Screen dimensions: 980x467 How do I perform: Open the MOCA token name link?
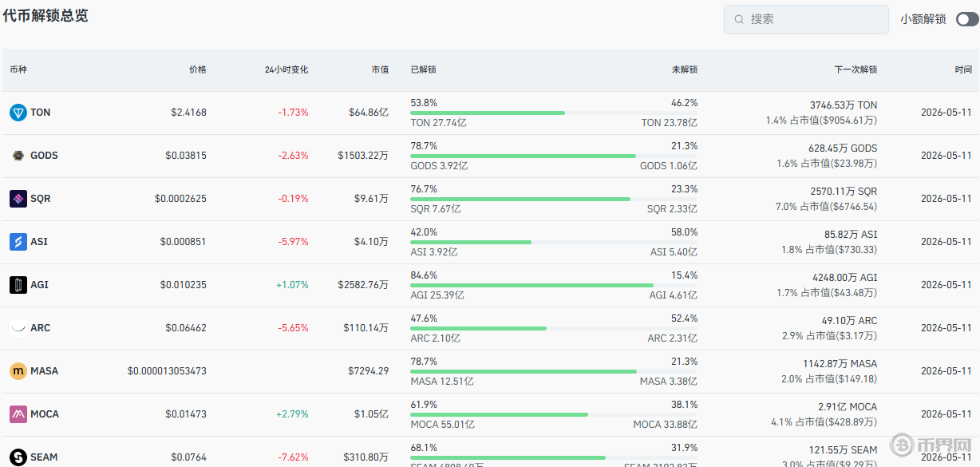[x=45, y=414]
